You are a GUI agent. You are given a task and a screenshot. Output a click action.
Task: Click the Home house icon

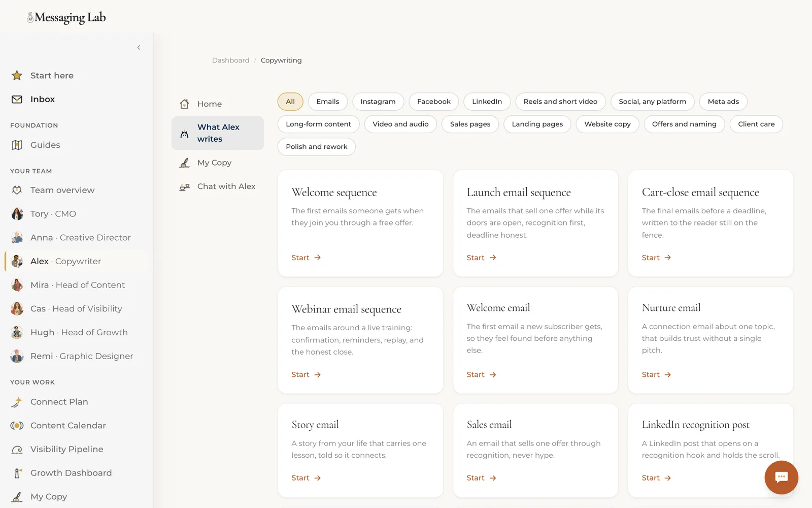click(x=184, y=104)
